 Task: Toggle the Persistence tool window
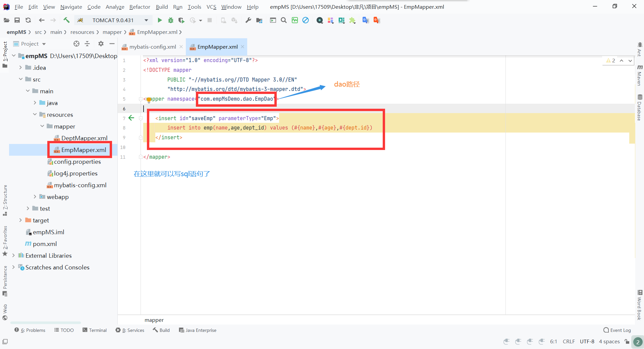(x=5, y=281)
